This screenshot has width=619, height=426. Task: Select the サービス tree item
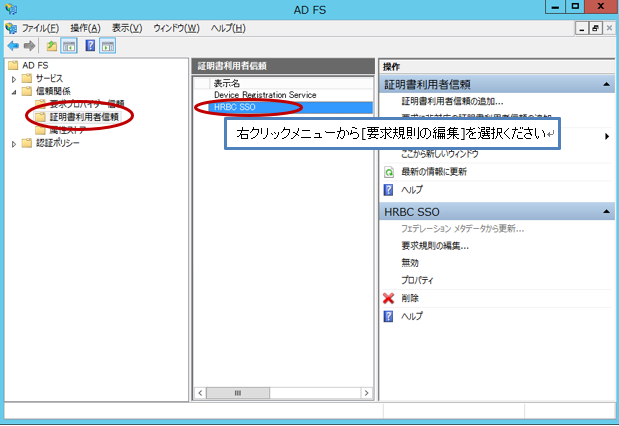point(49,78)
